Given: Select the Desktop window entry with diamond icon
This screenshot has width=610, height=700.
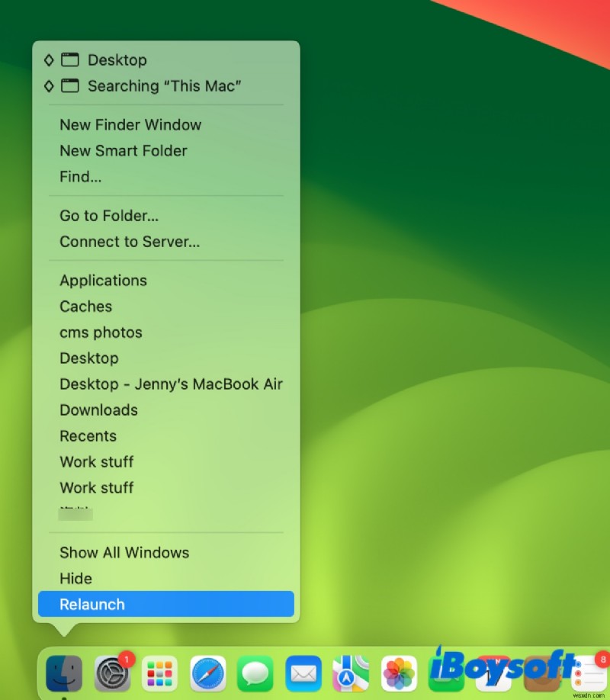Looking at the screenshot, I should click(x=165, y=59).
